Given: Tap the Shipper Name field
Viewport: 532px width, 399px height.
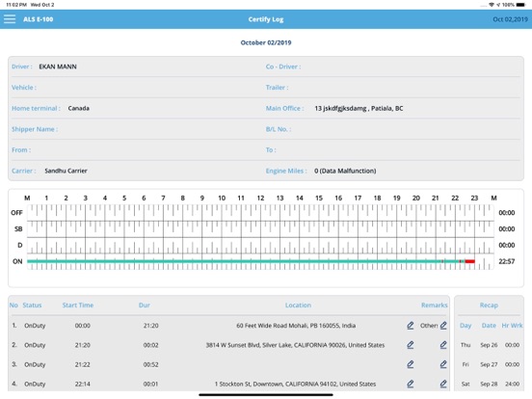Looking at the screenshot, I should click(137, 129).
